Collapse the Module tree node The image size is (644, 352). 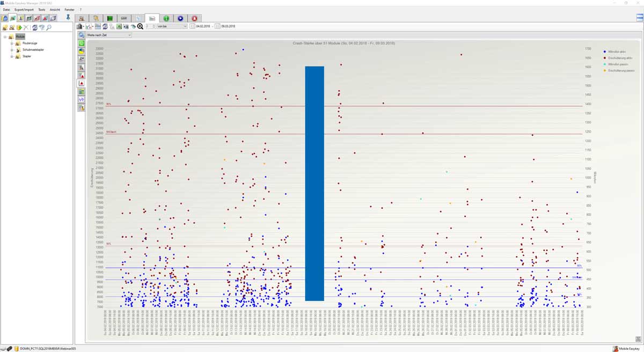[x=5, y=36]
